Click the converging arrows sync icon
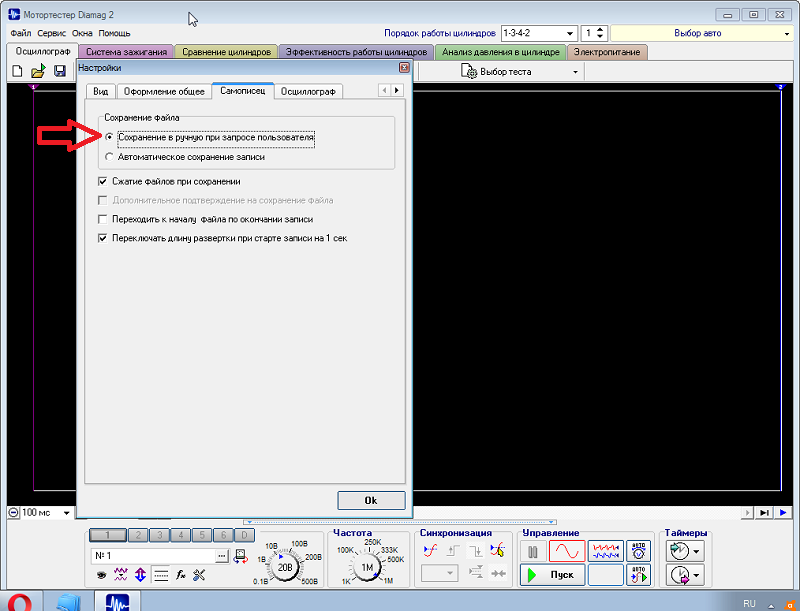This screenshot has width=800, height=611. 498,574
